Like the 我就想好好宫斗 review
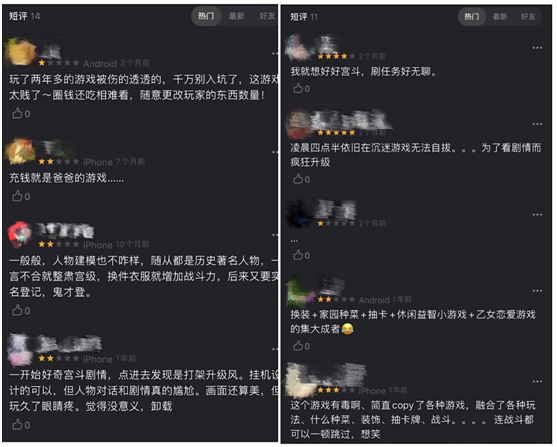 pos(302,88)
